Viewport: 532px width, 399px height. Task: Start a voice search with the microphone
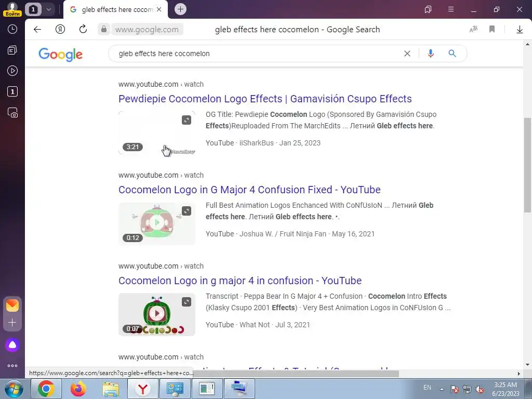click(x=431, y=54)
